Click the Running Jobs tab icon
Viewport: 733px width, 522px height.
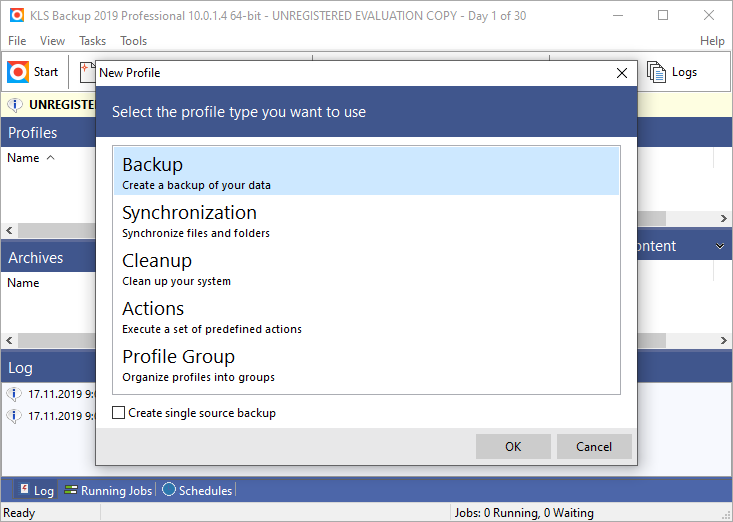71,490
